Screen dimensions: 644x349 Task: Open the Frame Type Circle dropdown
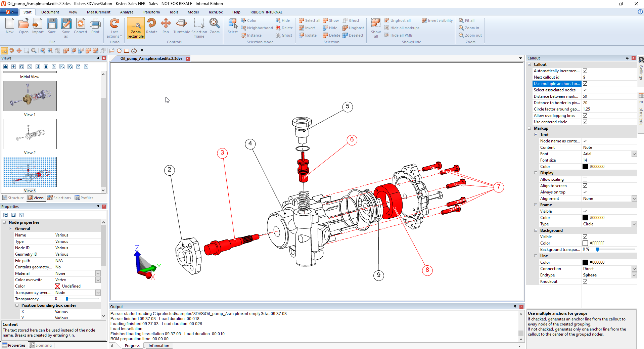pyautogui.click(x=634, y=224)
